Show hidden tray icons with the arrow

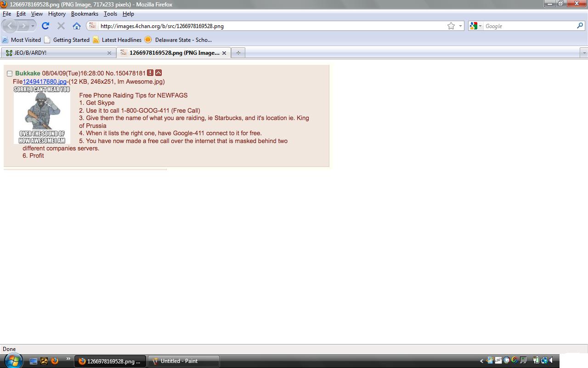coord(481,361)
